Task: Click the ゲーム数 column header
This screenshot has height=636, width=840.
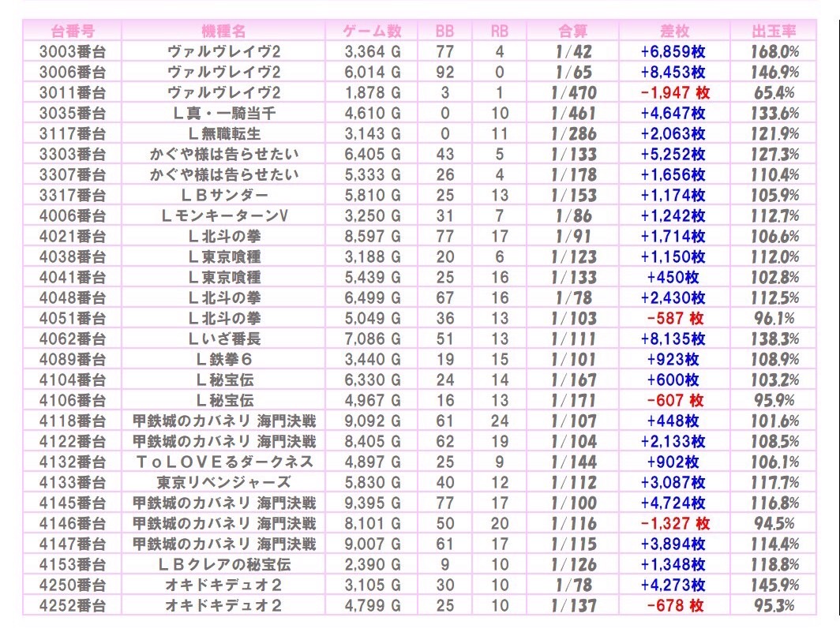Action: [373, 31]
